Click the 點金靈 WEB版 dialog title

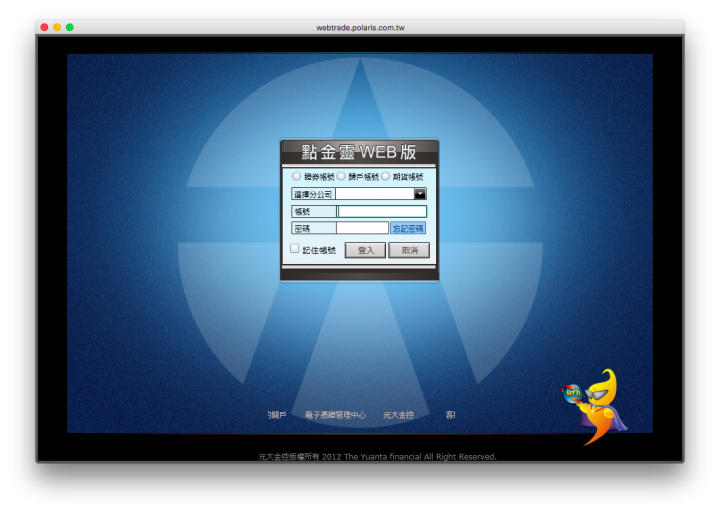click(x=359, y=152)
